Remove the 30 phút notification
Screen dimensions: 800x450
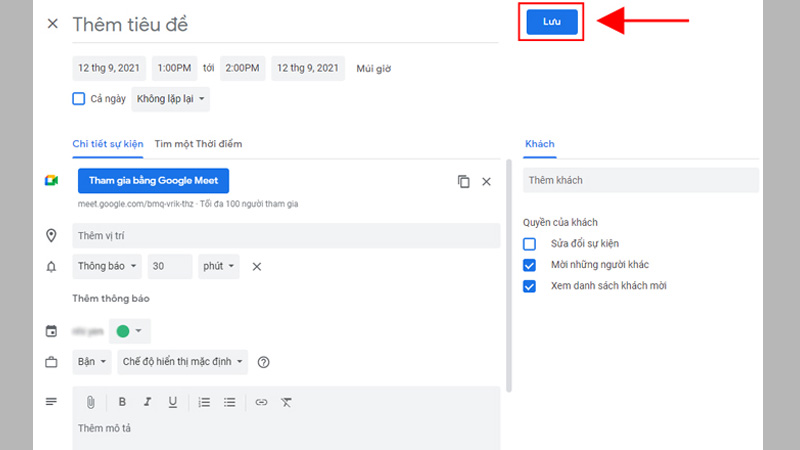[x=257, y=266]
